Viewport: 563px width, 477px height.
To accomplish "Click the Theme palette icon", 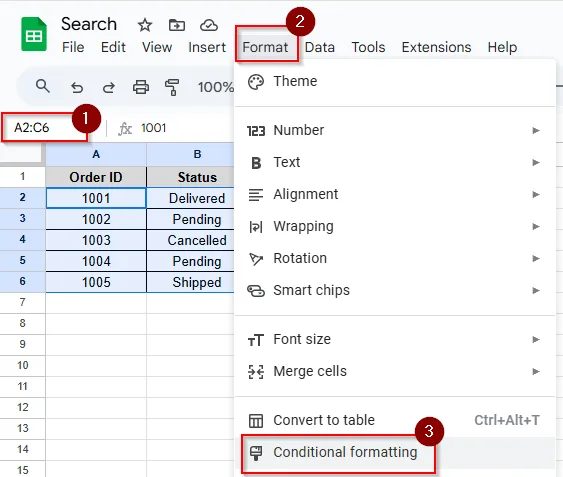I will pos(256,82).
